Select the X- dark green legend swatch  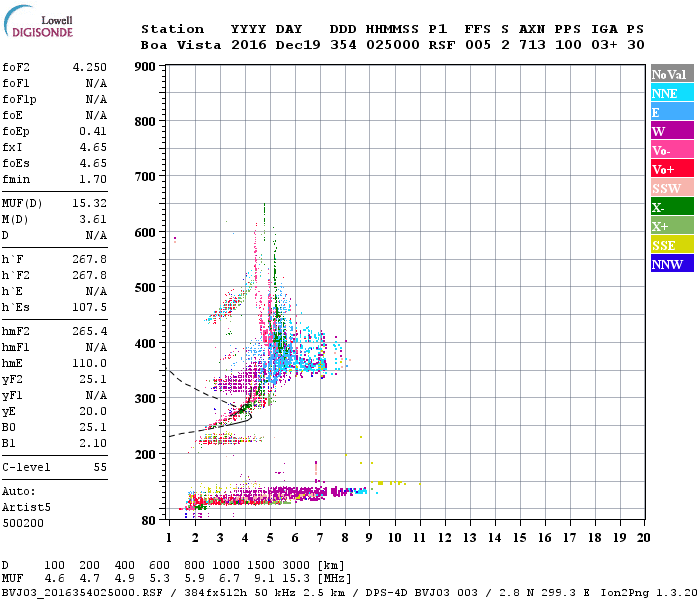pyautogui.click(x=672, y=207)
